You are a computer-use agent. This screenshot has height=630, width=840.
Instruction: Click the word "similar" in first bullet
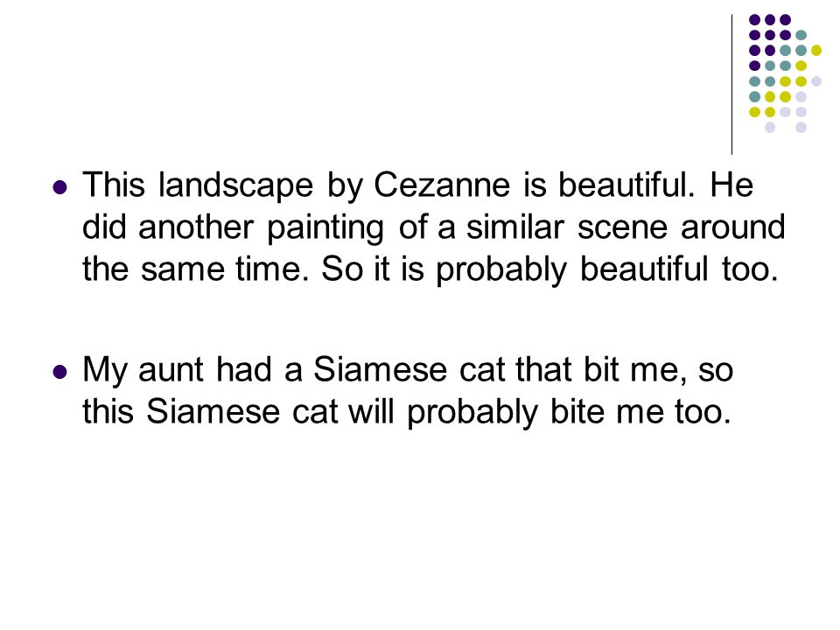[x=514, y=227]
